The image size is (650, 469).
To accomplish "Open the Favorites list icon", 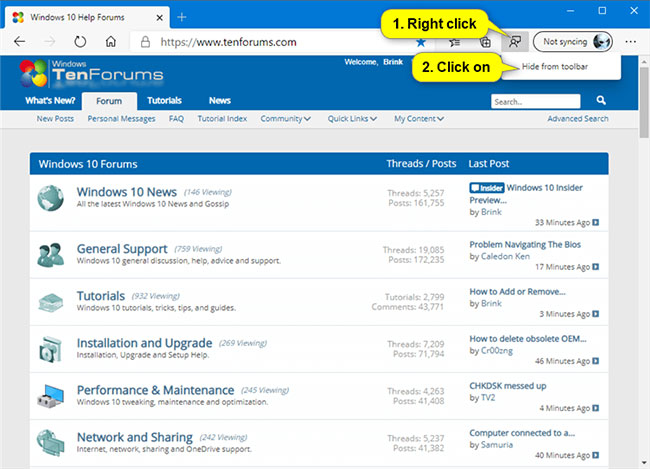I will tap(454, 42).
